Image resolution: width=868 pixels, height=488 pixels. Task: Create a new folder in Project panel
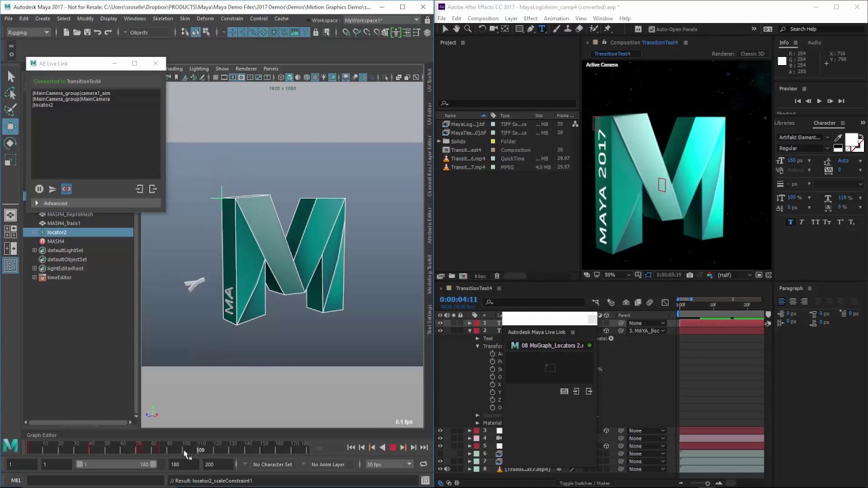(452, 276)
